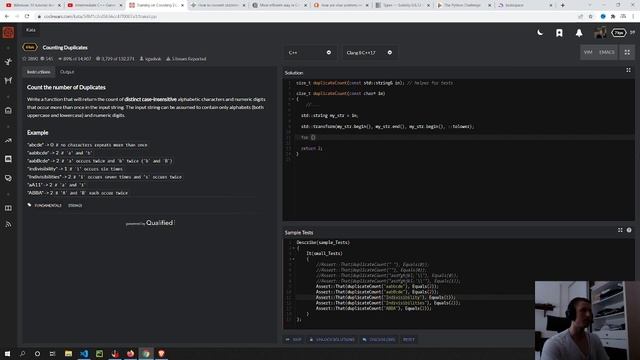
Task: Click the DISCUSS button
Action: pyautogui.click(x=379, y=340)
